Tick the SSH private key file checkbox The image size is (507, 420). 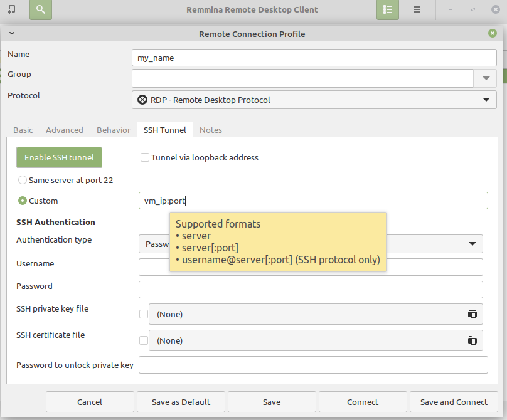(x=144, y=314)
